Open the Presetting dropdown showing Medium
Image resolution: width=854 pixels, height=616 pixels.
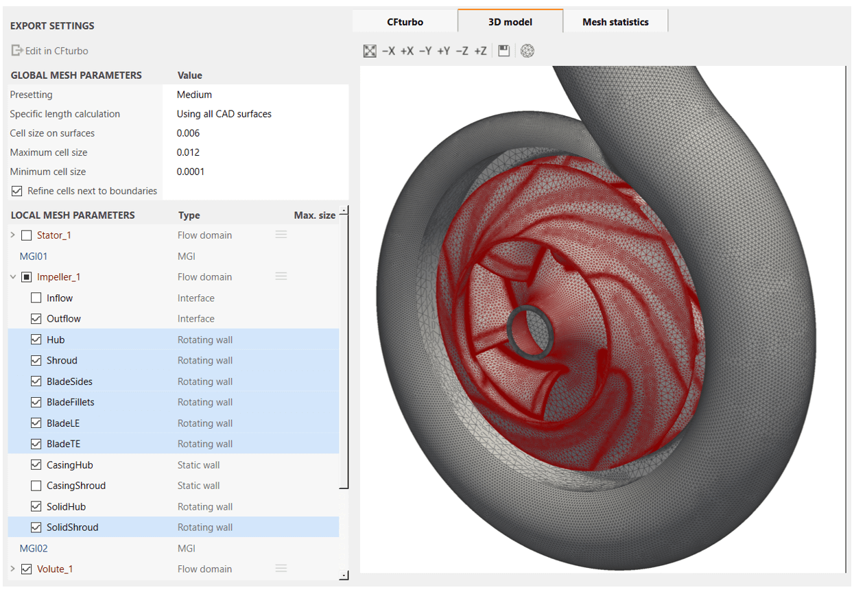tap(255, 95)
